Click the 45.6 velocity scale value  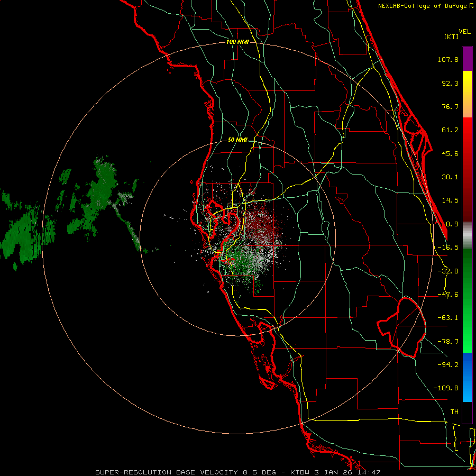450,153
